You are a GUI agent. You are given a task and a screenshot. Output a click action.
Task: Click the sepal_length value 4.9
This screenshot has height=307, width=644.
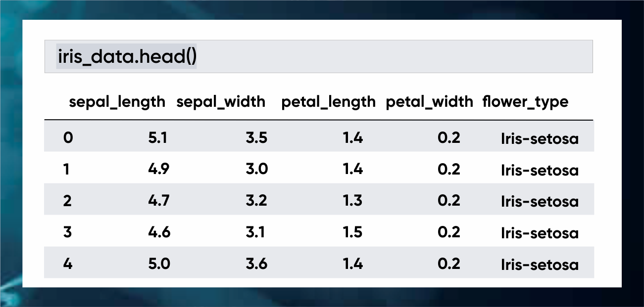(159, 169)
